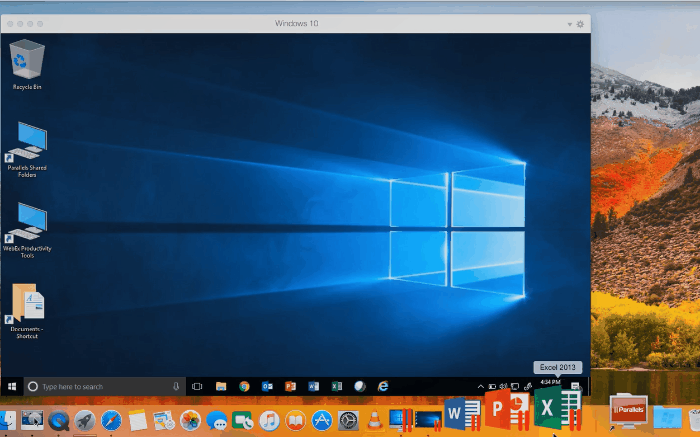
Task: Launch Outlook from the Windows taskbar
Action: [x=267, y=387]
